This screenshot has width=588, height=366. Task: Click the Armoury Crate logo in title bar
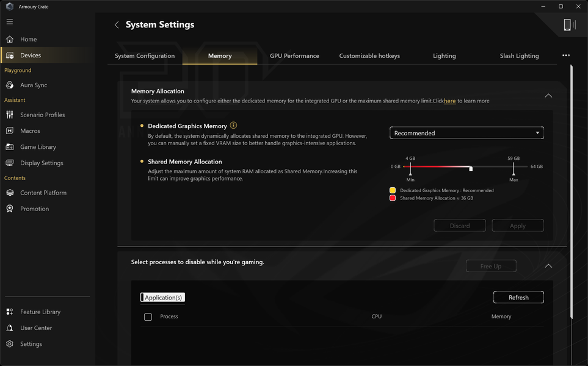pos(10,6)
